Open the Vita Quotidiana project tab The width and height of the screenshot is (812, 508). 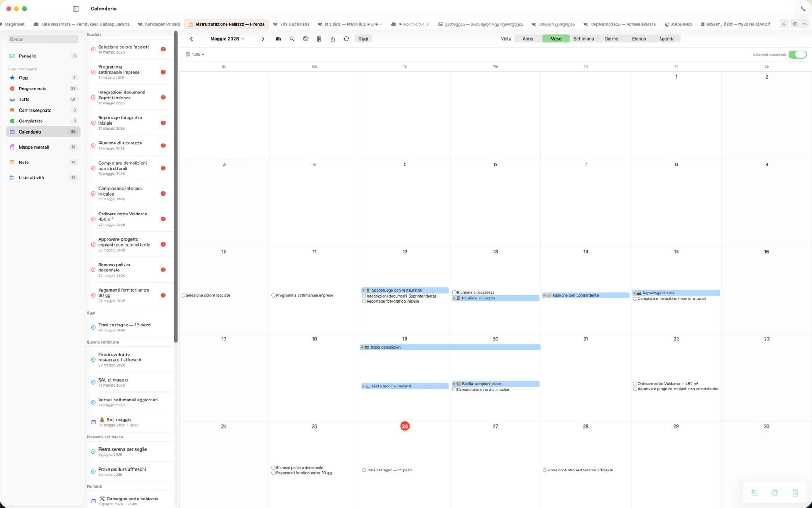[291, 24]
